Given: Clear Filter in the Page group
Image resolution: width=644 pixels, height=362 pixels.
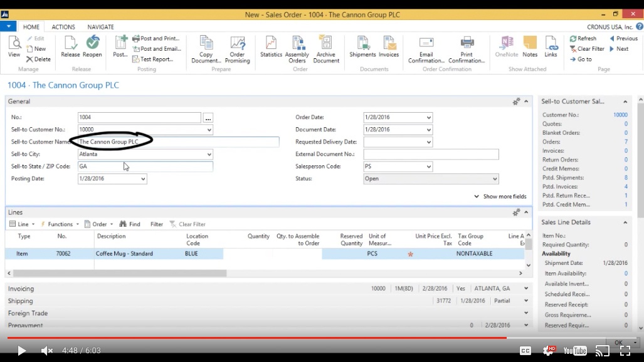Looking at the screenshot, I should pos(587,49).
